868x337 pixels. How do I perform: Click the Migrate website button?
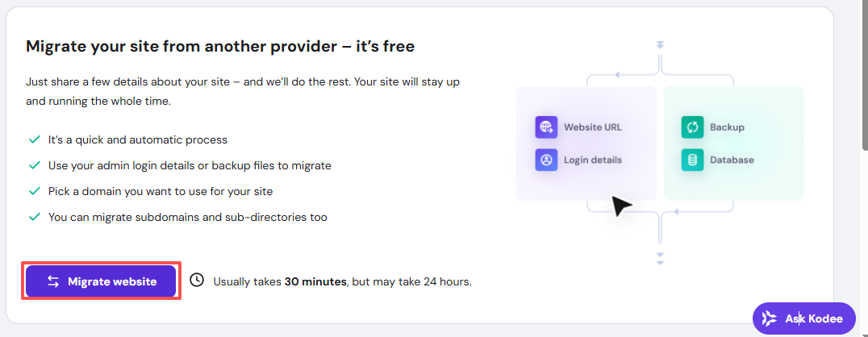tap(102, 281)
